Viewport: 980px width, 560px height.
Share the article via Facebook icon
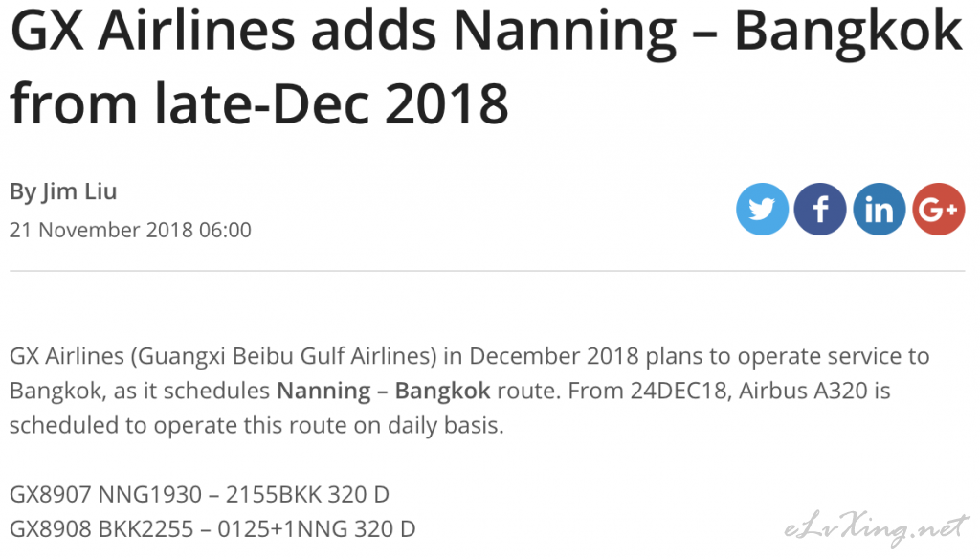point(820,210)
